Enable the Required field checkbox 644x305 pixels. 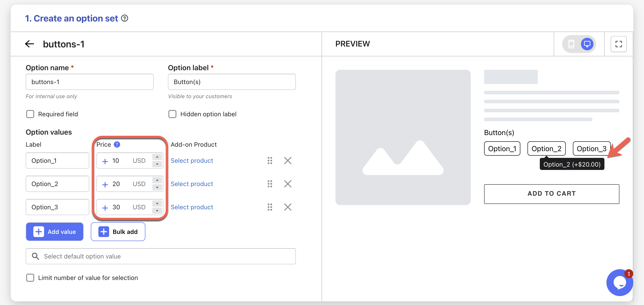point(30,114)
